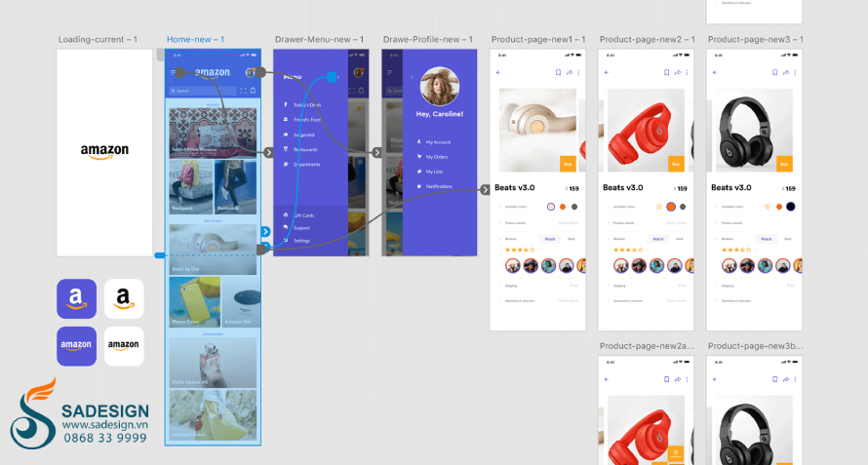Screen dimensions: 868x465
Task: Click the collapse chevron in Drawer-Menu header
Action: [x=338, y=77]
